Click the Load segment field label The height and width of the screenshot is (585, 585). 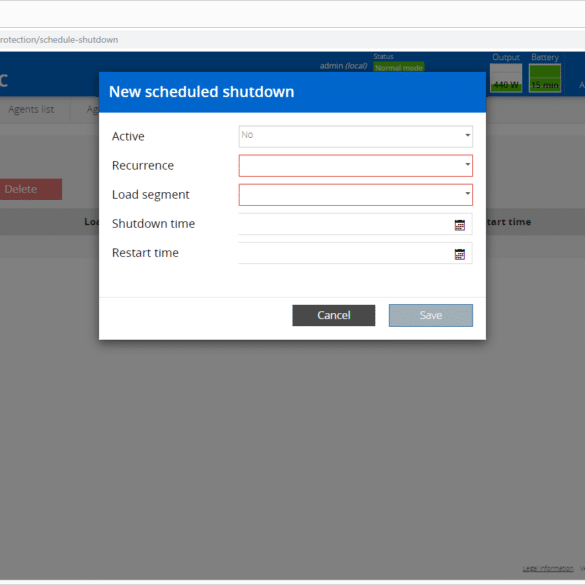coord(151,195)
